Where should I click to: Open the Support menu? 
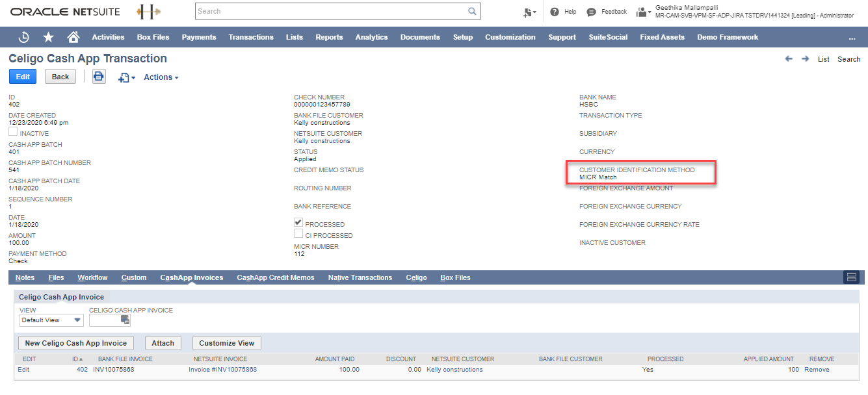pos(562,37)
